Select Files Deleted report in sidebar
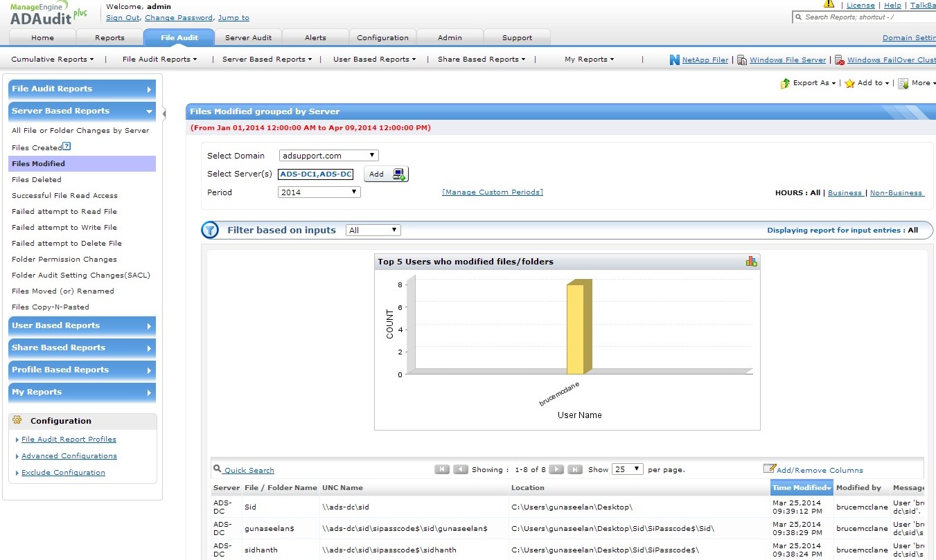Image resolution: width=936 pixels, height=560 pixels. click(x=37, y=179)
